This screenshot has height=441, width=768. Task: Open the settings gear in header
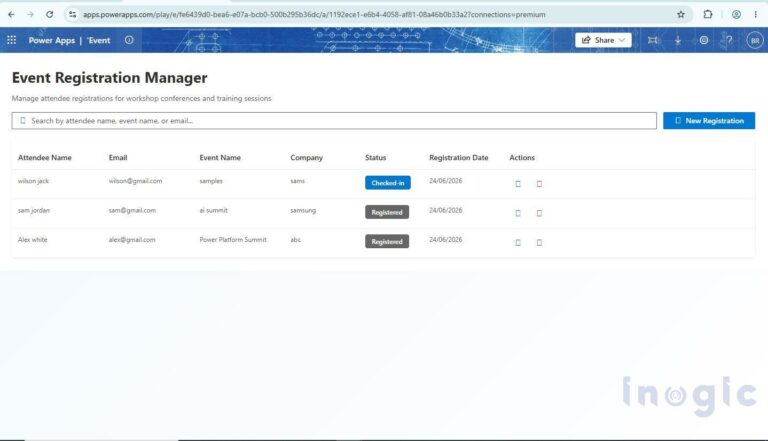704,40
